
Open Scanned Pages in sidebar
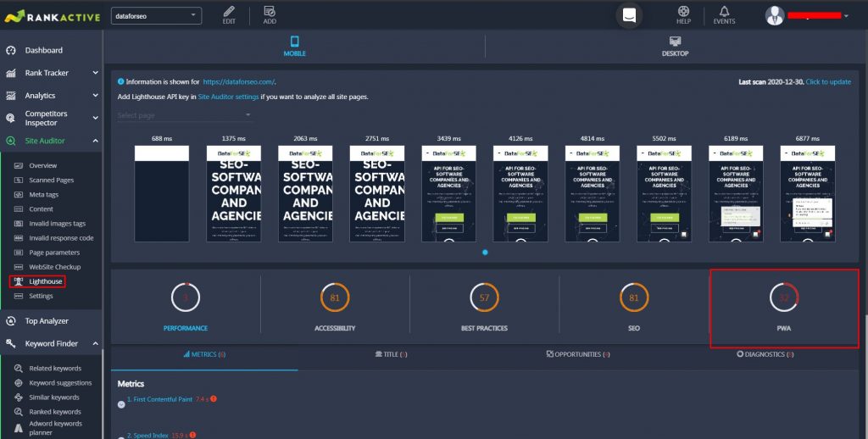tap(52, 180)
